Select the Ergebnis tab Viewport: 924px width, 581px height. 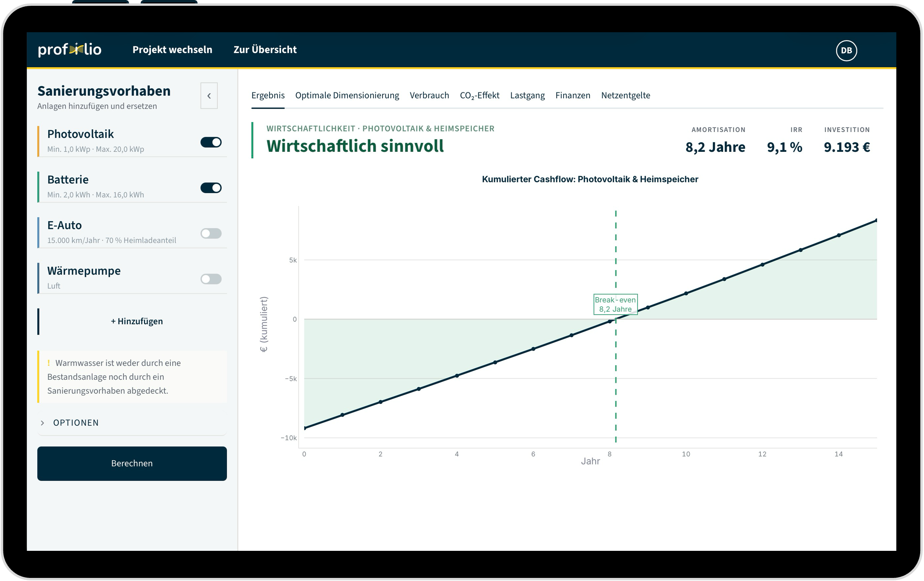click(268, 95)
